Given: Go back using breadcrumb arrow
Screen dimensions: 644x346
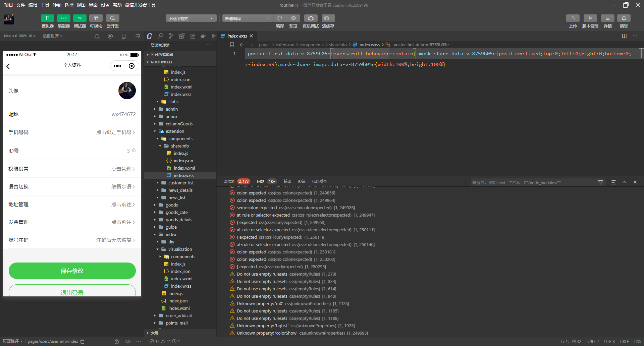Looking at the screenshot, I should pyautogui.click(x=242, y=45).
